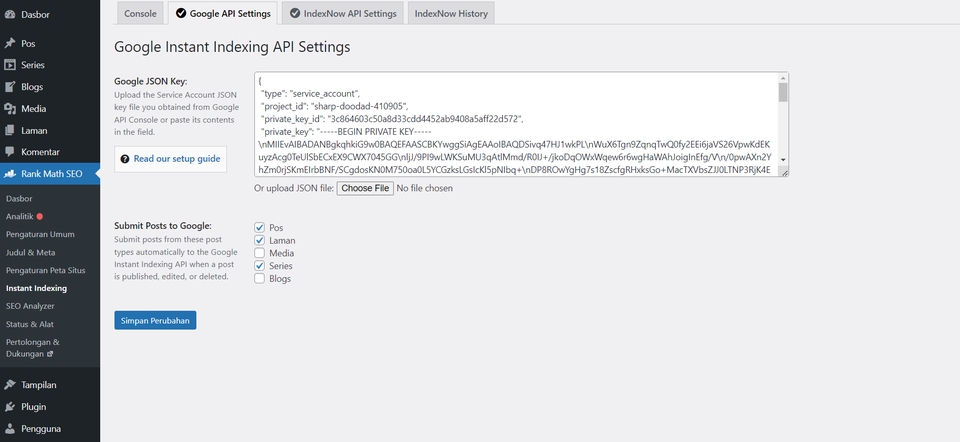Open the Komentar menu item
960x442 pixels.
click(50, 152)
